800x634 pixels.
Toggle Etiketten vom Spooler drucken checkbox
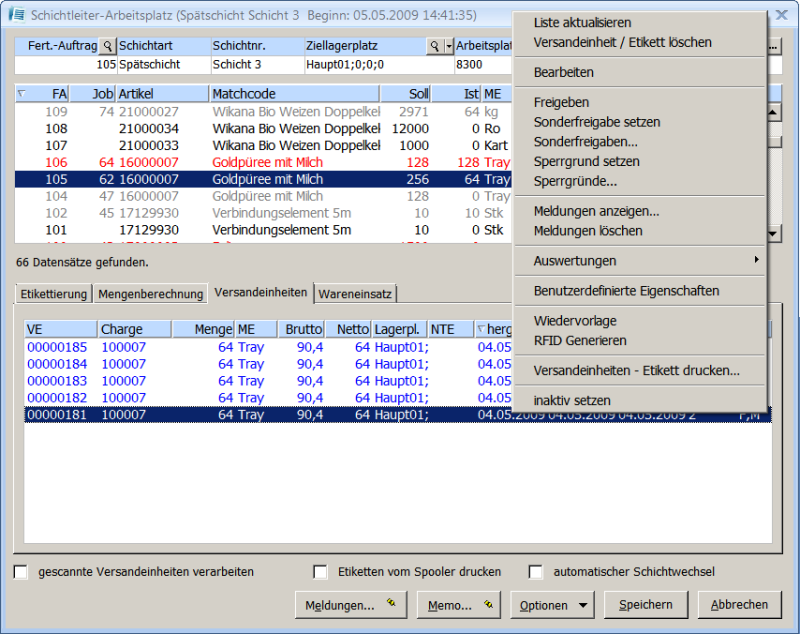[320, 572]
